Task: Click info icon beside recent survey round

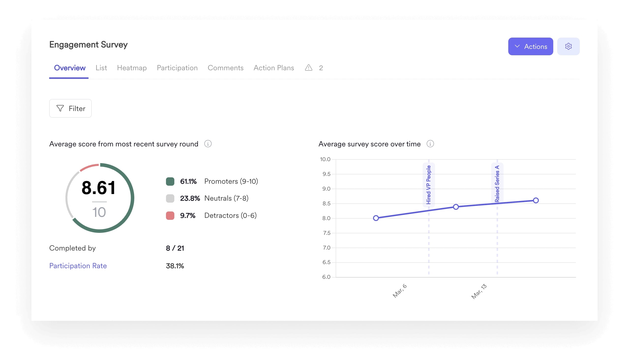Action: pyautogui.click(x=208, y=144)
